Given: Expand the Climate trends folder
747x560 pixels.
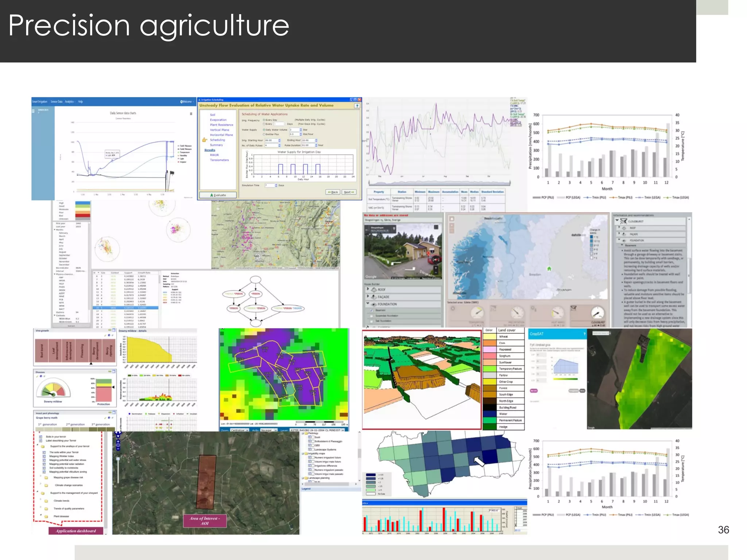Looking at the screenshot, I should click(40, 499).
